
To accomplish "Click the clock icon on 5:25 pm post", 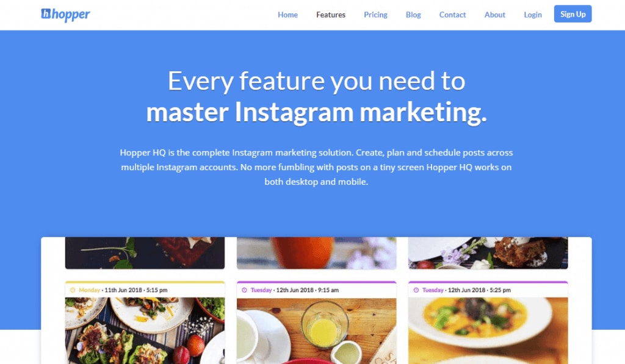I will (416, 290).
